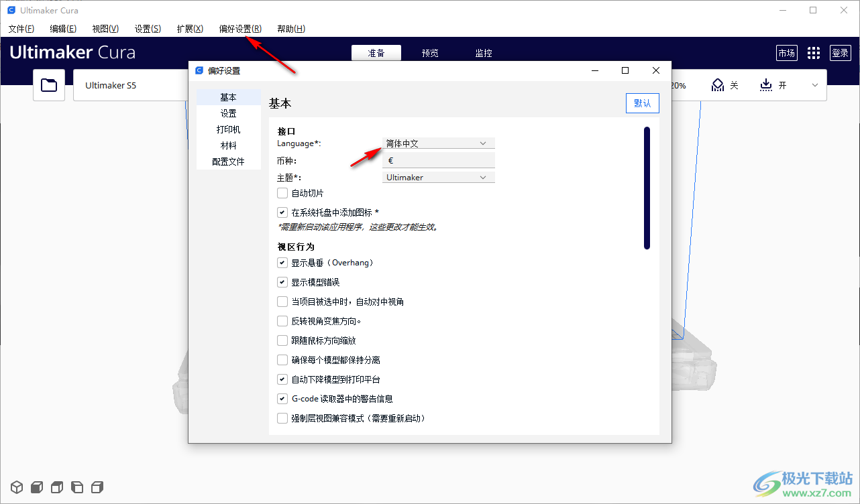Select the 设置 preferences category

point(229,113)
